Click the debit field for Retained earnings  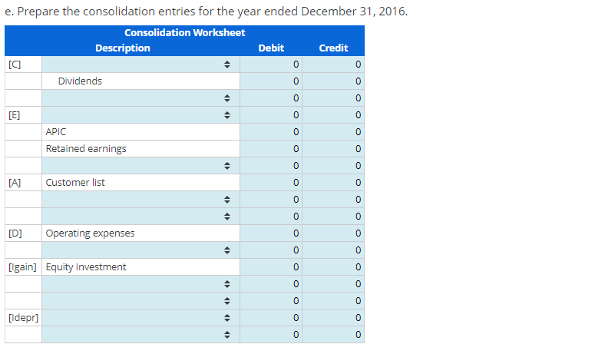(x=271, y=149)
